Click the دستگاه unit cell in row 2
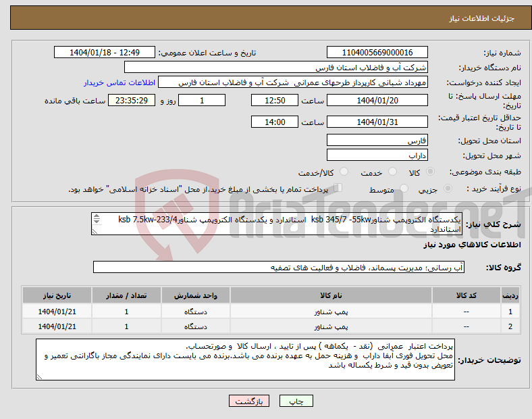The image size is (532, 419). 196,326
